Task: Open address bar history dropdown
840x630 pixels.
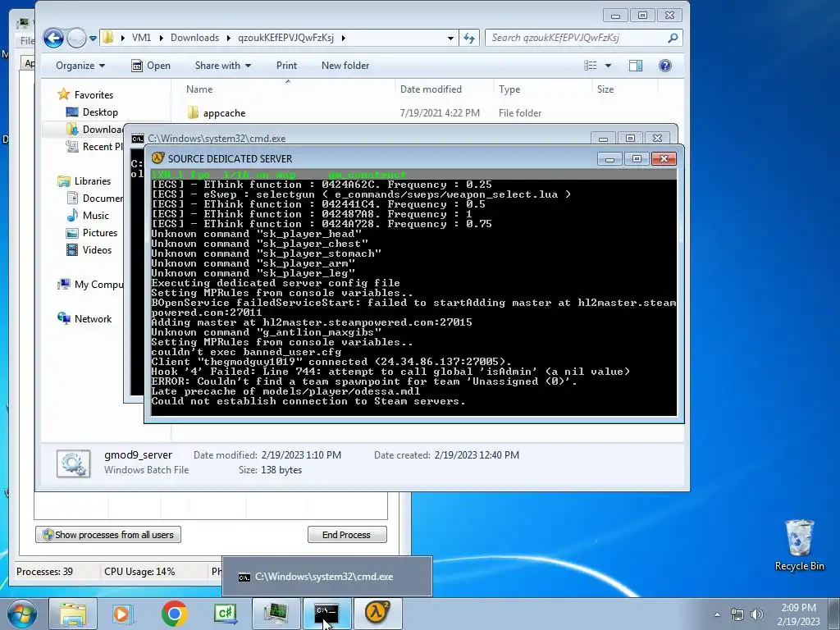Action: tap(450, 38)
